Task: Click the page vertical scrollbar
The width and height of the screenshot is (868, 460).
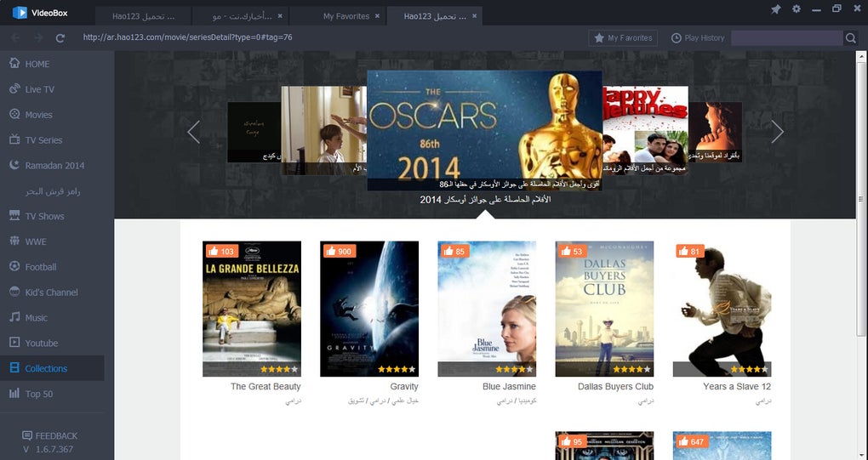Action: (x=861, y=199)
